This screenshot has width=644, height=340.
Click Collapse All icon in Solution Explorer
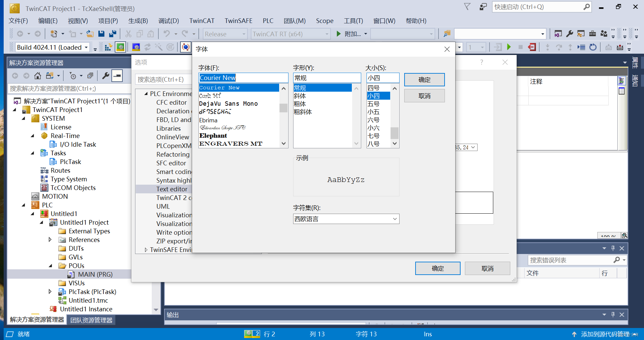click(x=90, y=76)
